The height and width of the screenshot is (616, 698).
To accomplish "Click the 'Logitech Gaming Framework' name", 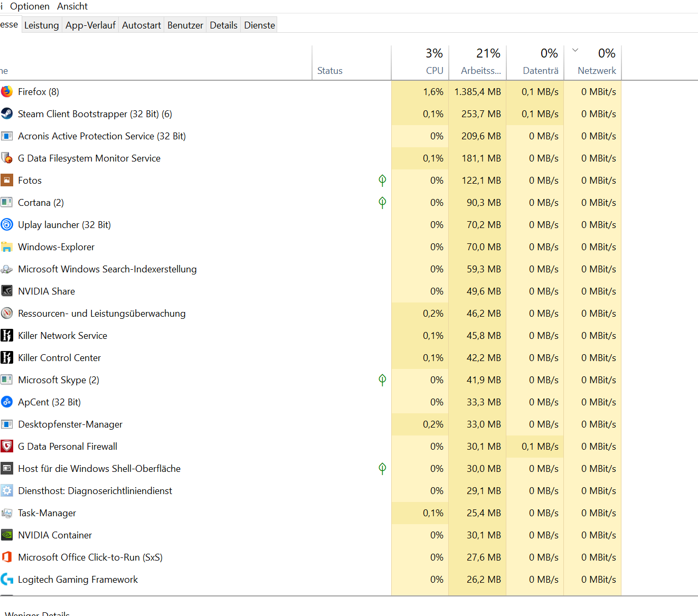I will pyautogui.click(x=78, y=580).
